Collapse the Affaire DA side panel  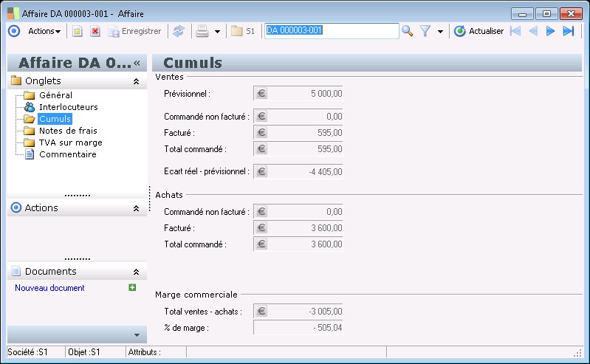tap(137, 63)
